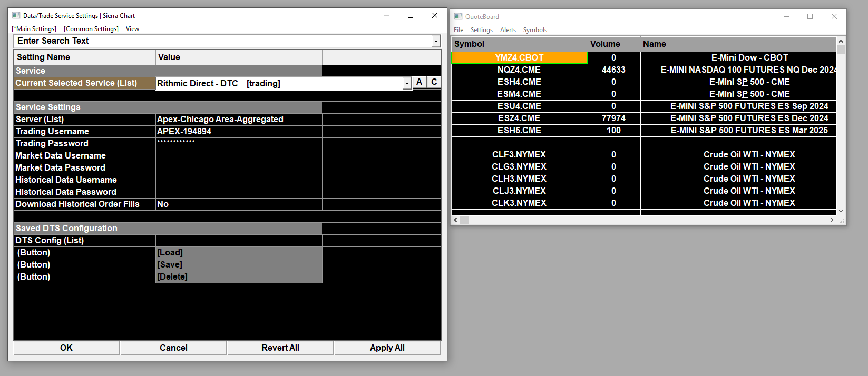Image resolution: width=868 pixels, height=376 pixels.
Task: Click the Value column header
Action: tap(239, 57)
